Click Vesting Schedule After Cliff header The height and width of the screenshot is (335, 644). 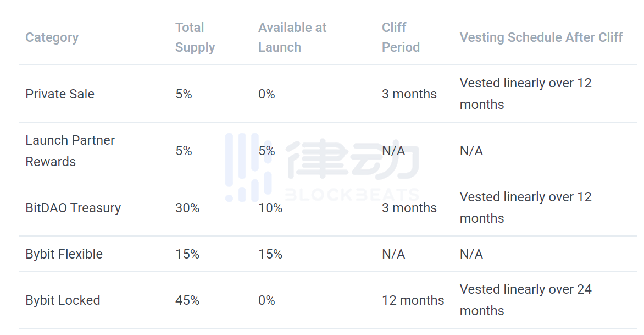[541, 37]
